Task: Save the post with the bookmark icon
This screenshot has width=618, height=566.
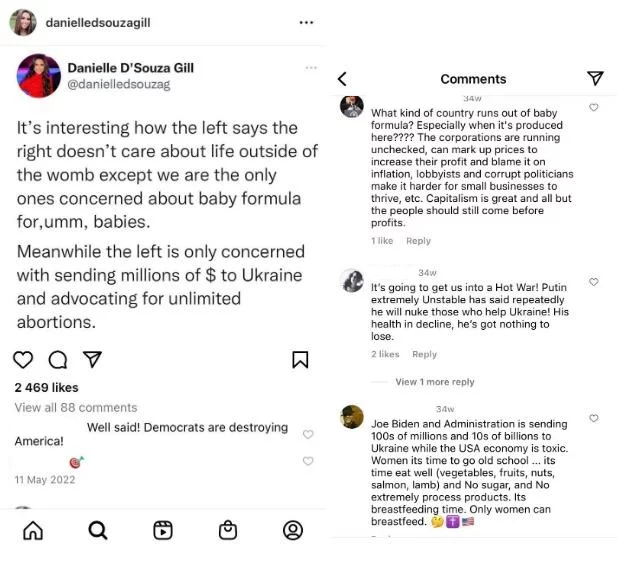Action: 300,359
